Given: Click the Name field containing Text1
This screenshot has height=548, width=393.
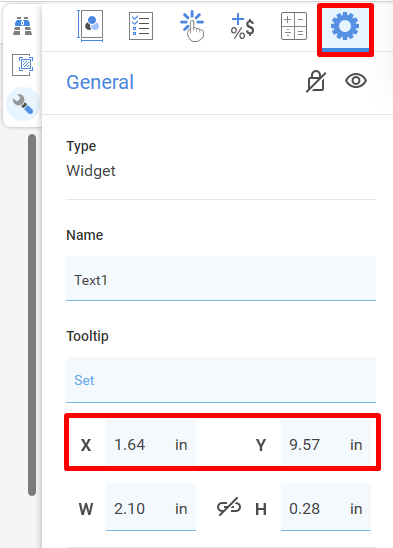Looking at the screenshot, I should [221, 278].
